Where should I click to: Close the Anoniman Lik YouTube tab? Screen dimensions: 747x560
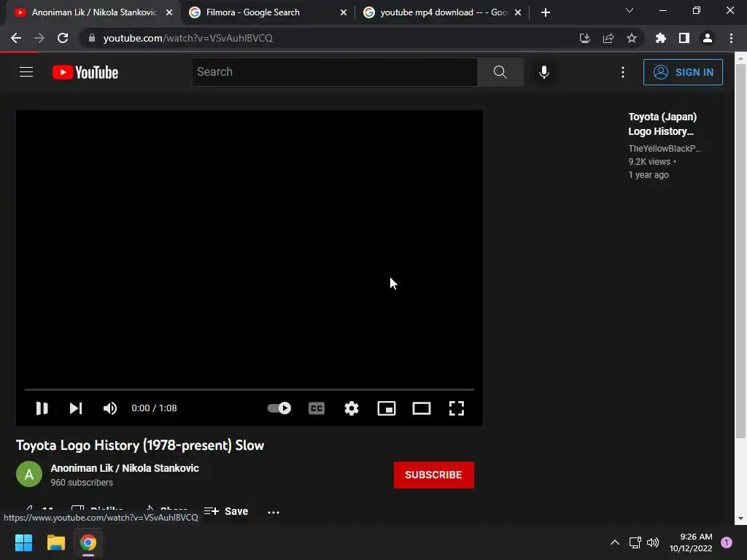point(169,12)
